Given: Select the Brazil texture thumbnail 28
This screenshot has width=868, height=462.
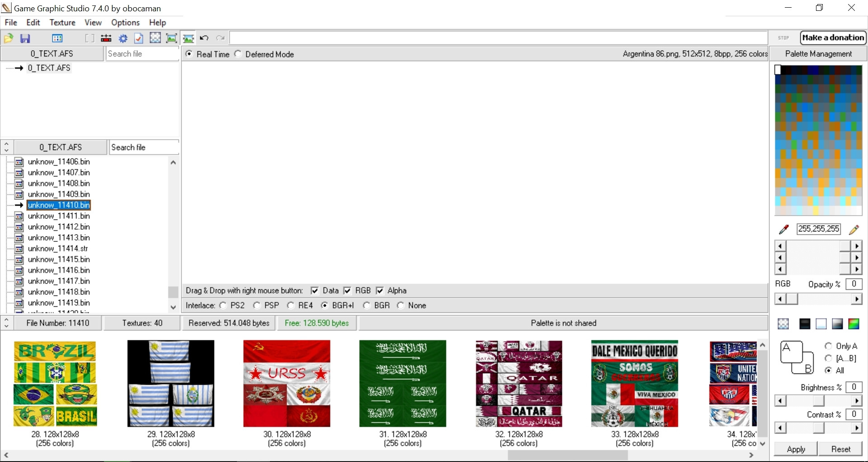Looking at the screenshot, I should tap(55, 384).
